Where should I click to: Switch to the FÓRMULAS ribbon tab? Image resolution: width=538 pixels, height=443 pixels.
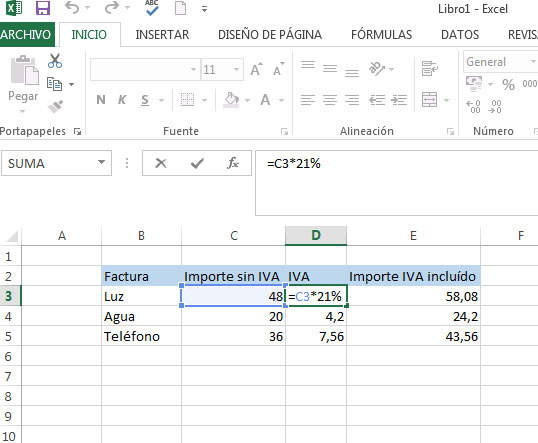[381, 35]
